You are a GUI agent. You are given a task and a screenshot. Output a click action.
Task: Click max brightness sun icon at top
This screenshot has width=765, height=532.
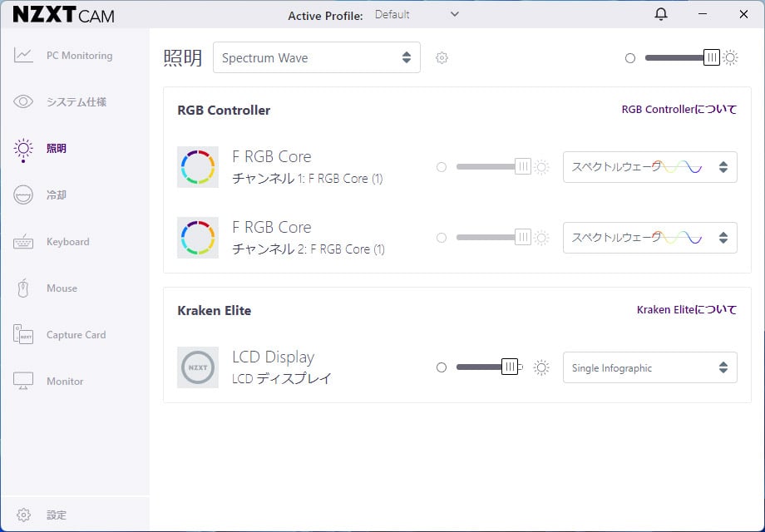point(730,57)
